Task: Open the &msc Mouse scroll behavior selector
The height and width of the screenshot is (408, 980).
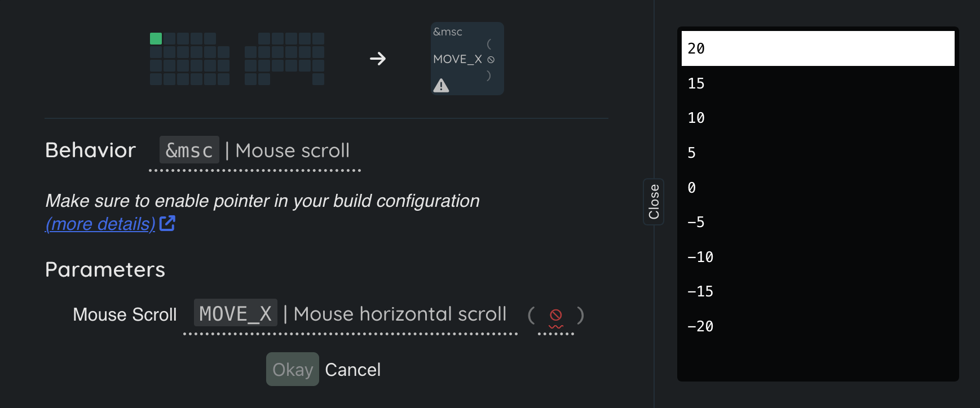Action: tap(255, 151)
